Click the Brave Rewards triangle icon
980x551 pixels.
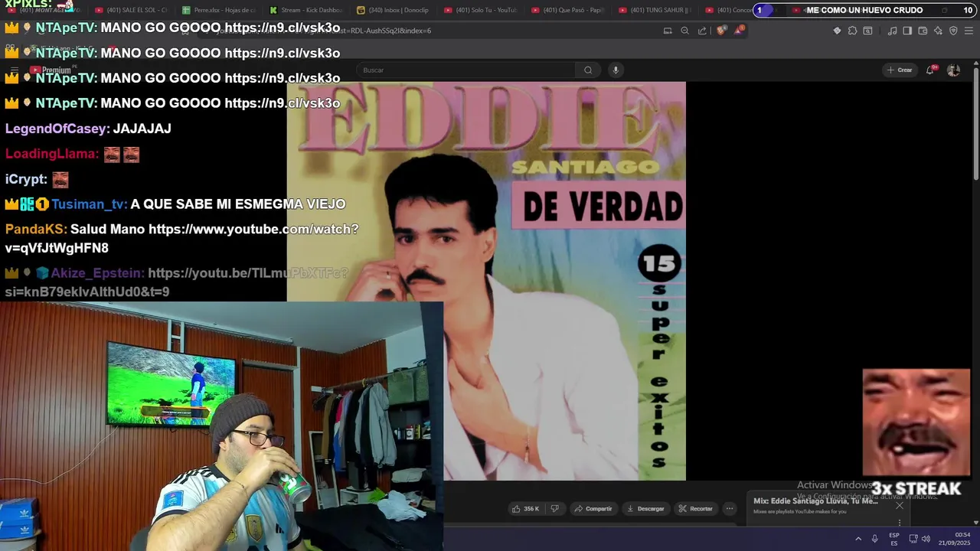pyautogui.click(x=739, y=31)
